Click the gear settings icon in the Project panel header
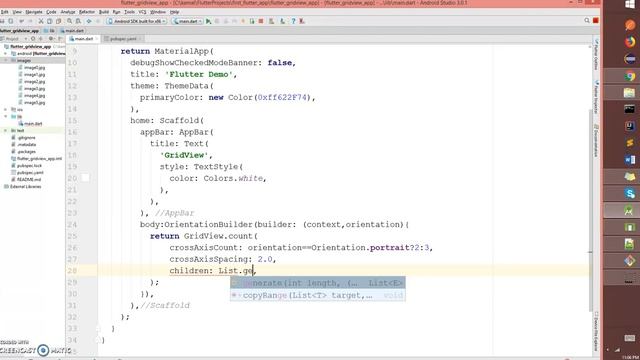This screenshot has width=640, height=360. pos(51,39)
